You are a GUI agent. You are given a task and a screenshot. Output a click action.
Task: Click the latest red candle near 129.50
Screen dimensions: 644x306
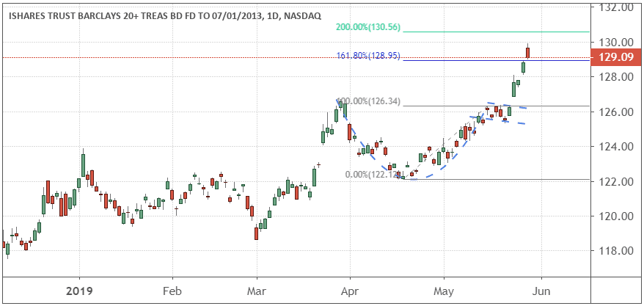pos(528,53)
